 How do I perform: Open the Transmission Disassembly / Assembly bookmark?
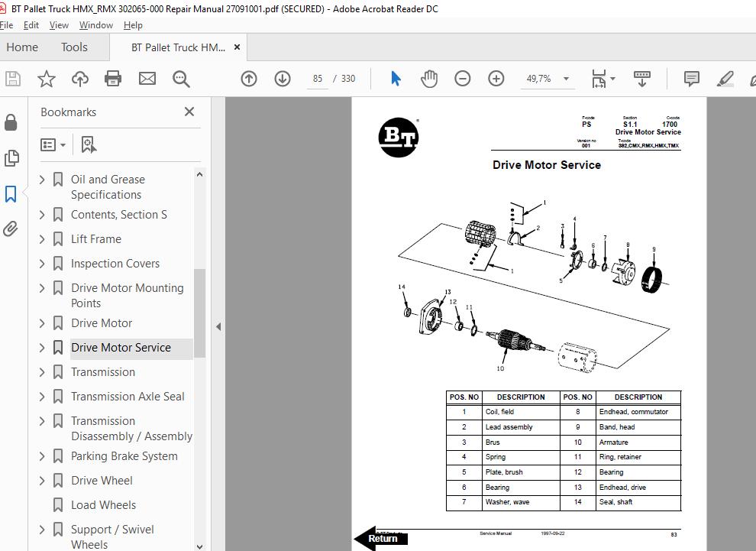(131, 429)
